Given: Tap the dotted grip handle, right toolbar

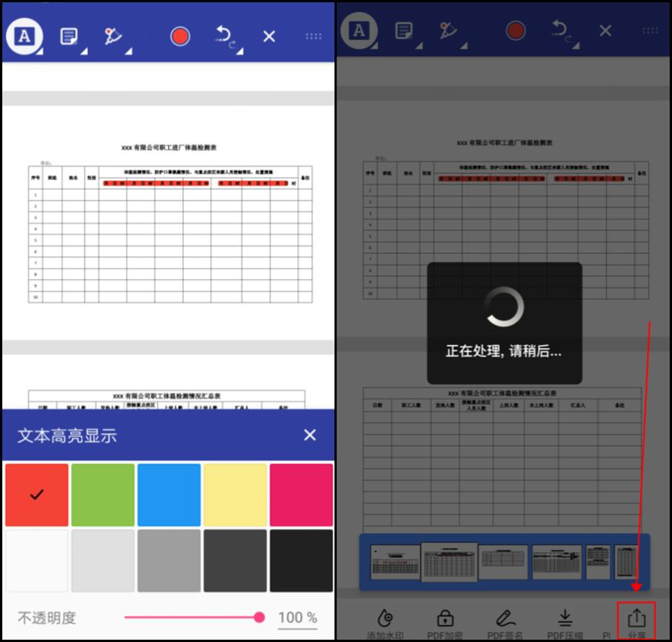Looking at the screenshot, I should tap(650, 30).
